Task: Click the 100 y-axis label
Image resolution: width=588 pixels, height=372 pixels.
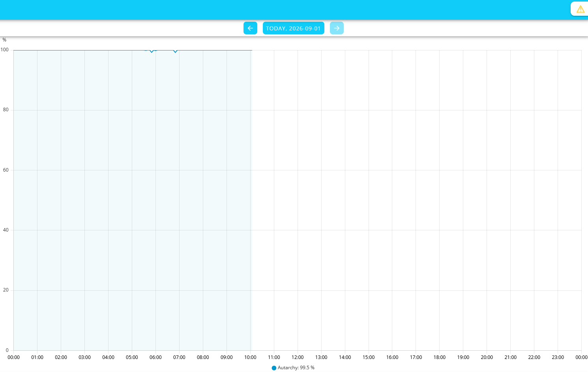Action: coord(5,50)
